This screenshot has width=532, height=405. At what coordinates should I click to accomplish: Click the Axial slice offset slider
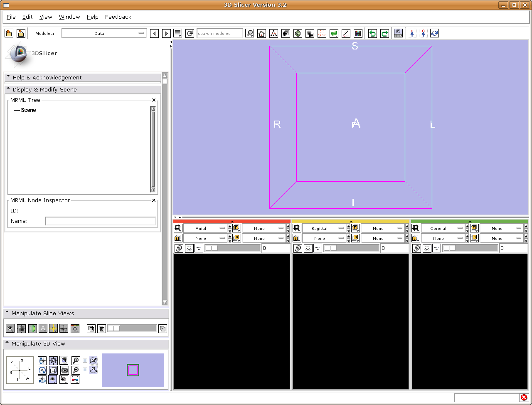232,248
